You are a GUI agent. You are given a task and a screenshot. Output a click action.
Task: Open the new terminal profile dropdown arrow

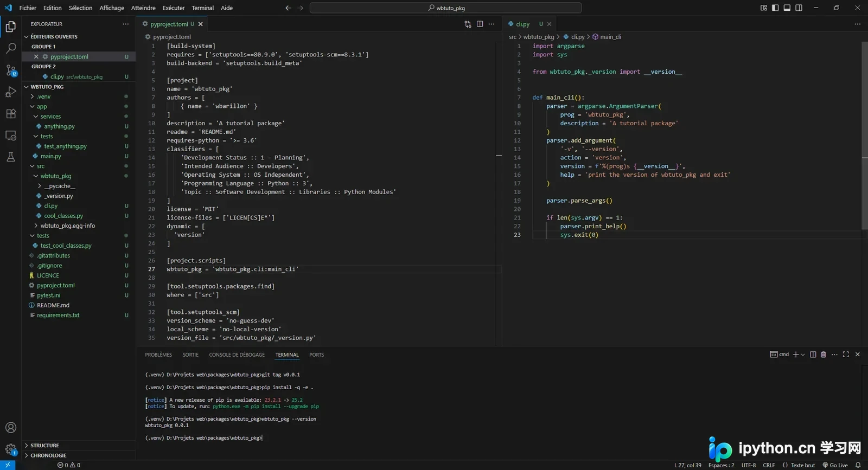(803, 355)
